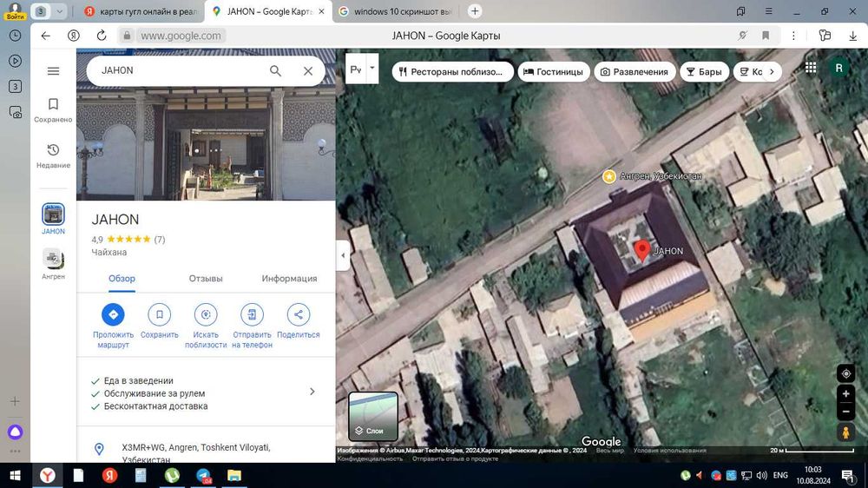Collapse the side panel arrow
Image resolution: width=868 pixels, height=488 pixels.
click(343, 255)
